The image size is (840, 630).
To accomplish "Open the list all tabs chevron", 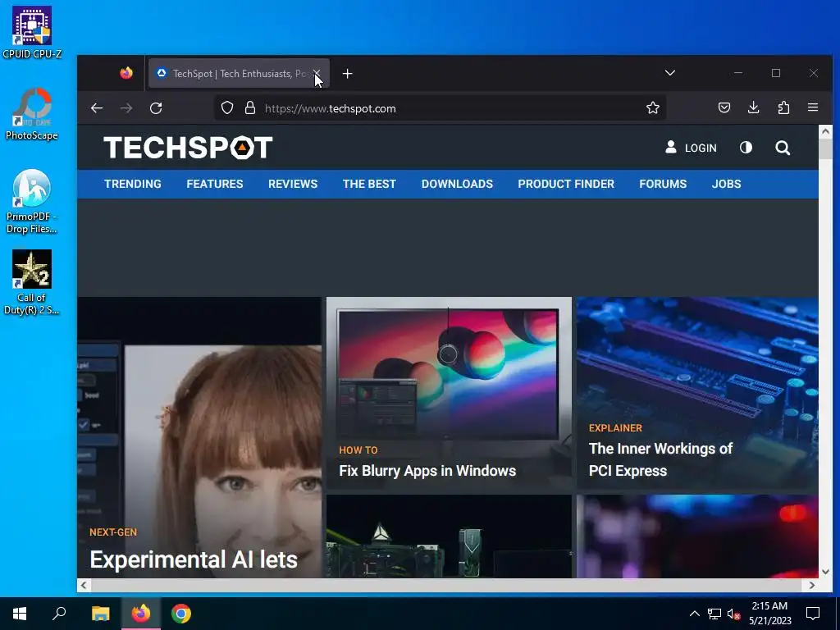I will (x=669, y=73).
